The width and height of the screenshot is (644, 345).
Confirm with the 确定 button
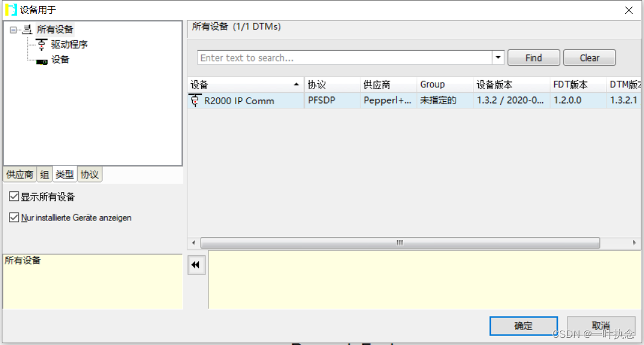(524, 326)
